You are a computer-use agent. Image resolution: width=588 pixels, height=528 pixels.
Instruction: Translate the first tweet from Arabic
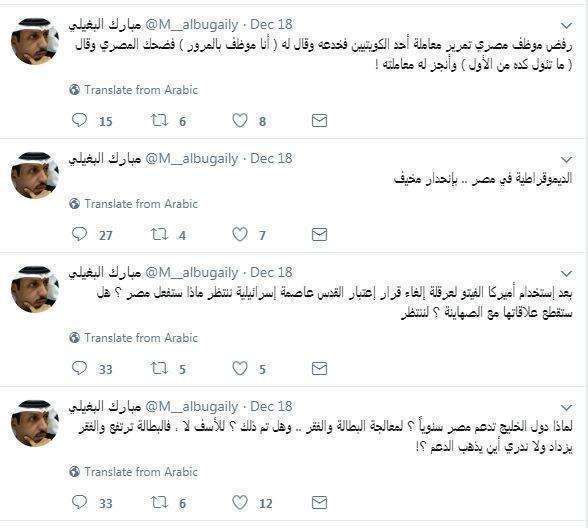[x=134, y=90]
